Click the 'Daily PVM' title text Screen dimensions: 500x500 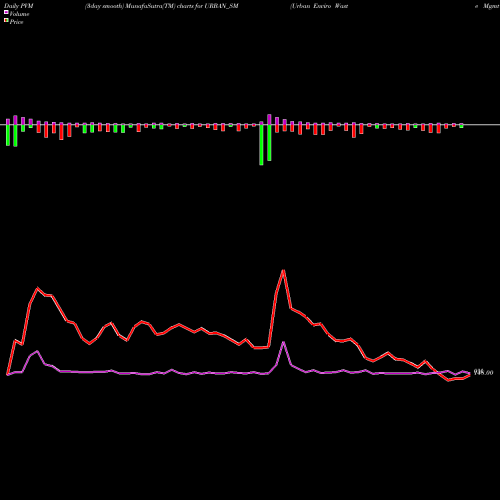(x=19, y=6)
